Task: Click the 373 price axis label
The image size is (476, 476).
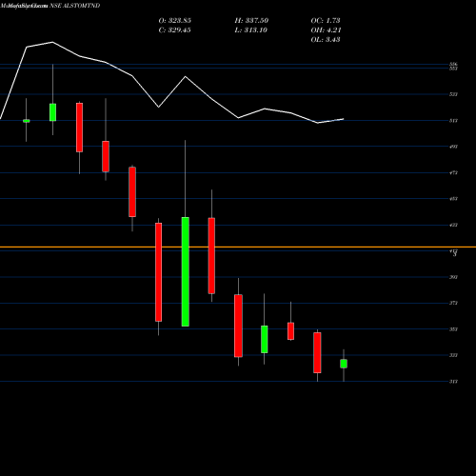Action: coord(453,304)
